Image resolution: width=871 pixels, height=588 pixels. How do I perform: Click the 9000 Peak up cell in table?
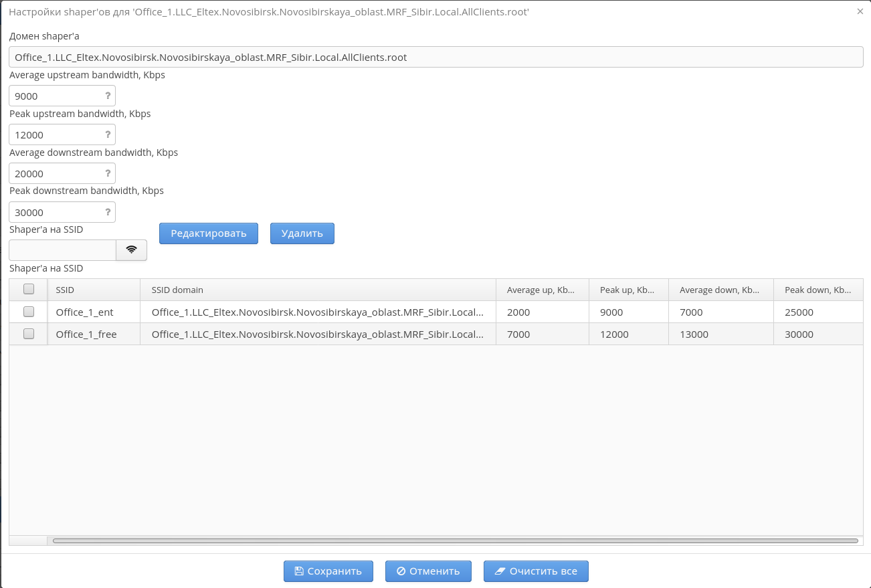coord(629,312)
